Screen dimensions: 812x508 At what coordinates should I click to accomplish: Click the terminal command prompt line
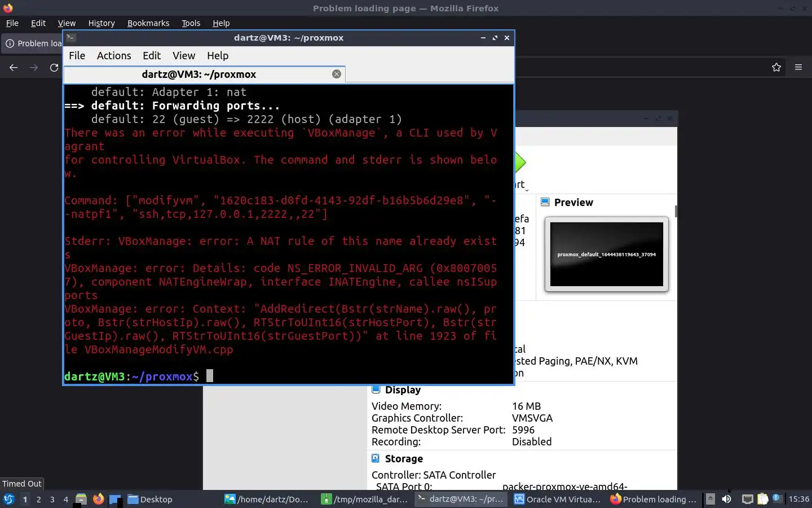tap(288, 376)
